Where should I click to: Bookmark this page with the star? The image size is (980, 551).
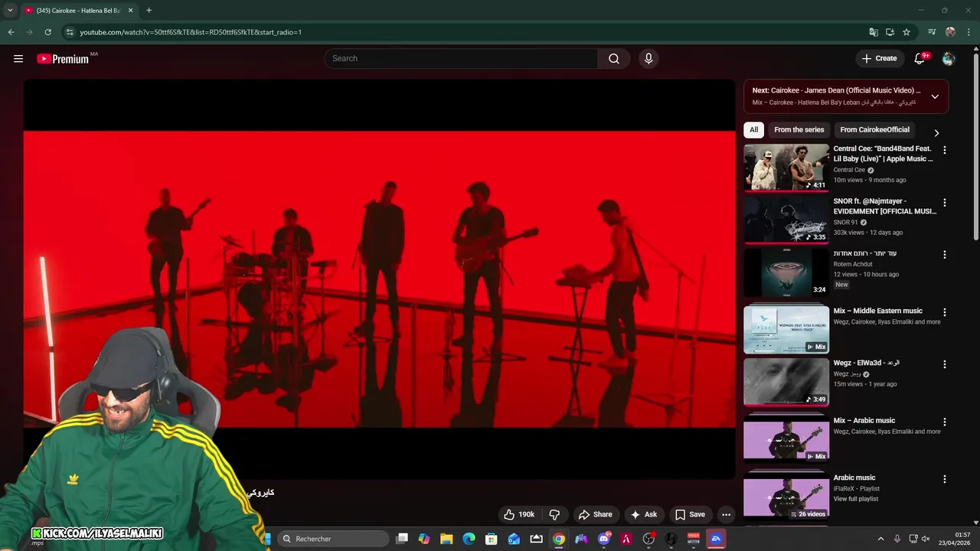click(906, 32)
